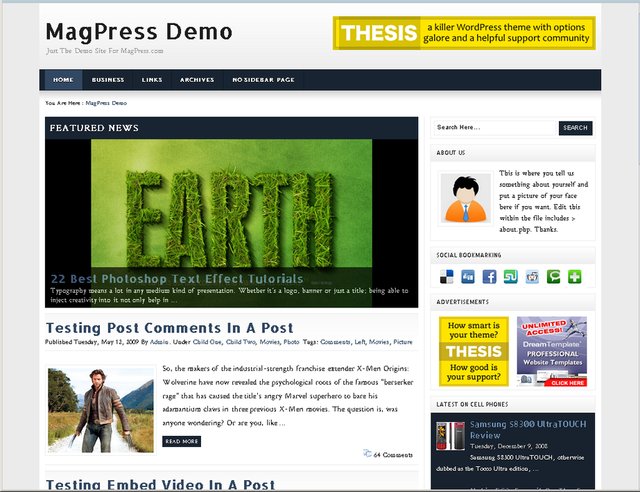Image resolution: width=640 pixels, height=492 pixels.
Task: Click the Featured News heading
Action: [94, 128]
